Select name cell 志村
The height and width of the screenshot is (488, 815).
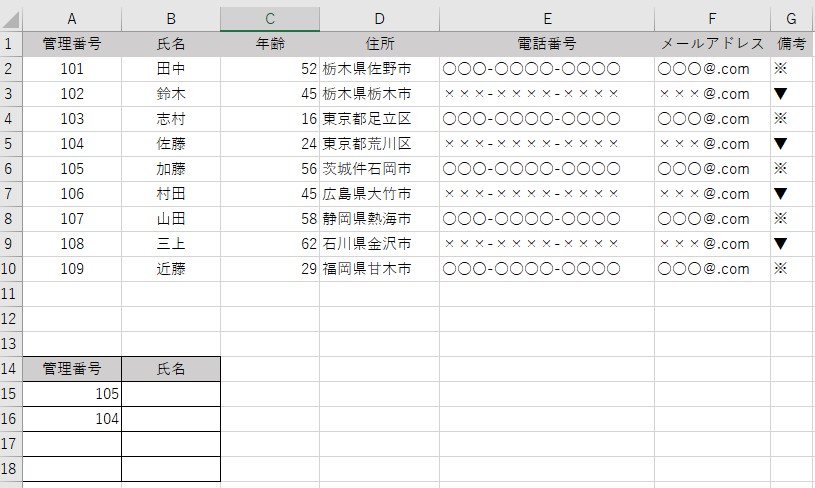171,119
